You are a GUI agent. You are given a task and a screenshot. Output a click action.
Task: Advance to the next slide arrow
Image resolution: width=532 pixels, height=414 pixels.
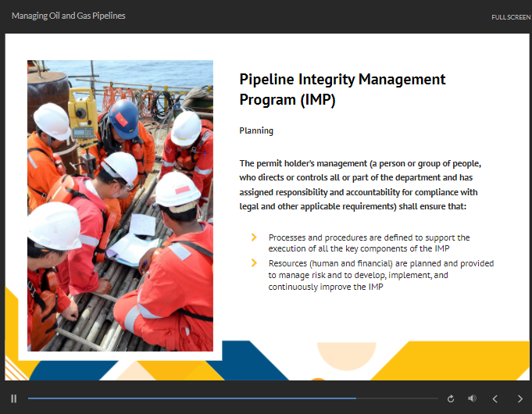tap(520, 398)
